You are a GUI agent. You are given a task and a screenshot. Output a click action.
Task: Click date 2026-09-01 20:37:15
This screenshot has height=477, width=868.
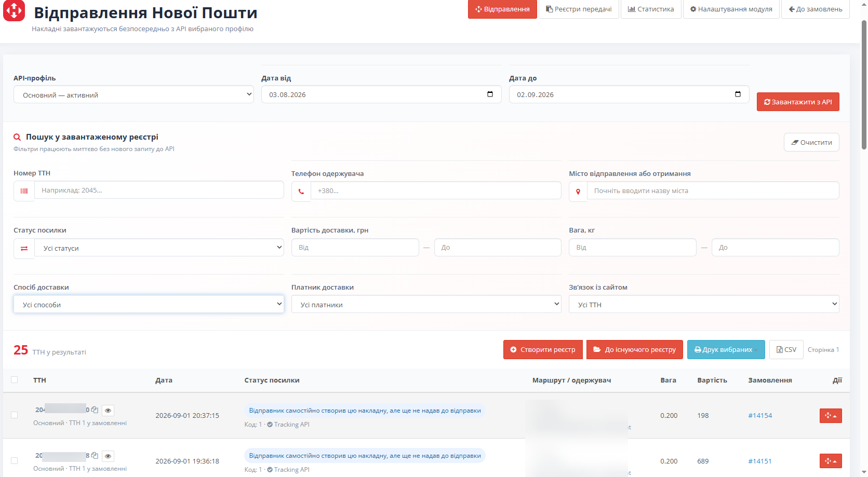click(x=187, y=416)
